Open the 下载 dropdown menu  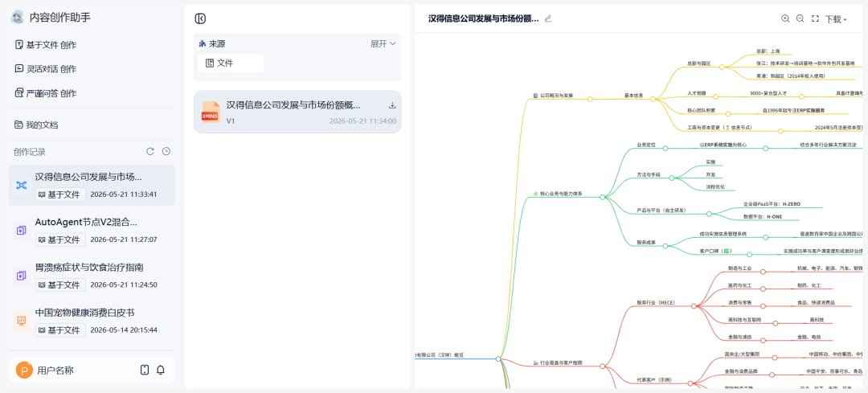tap(836, 18)
